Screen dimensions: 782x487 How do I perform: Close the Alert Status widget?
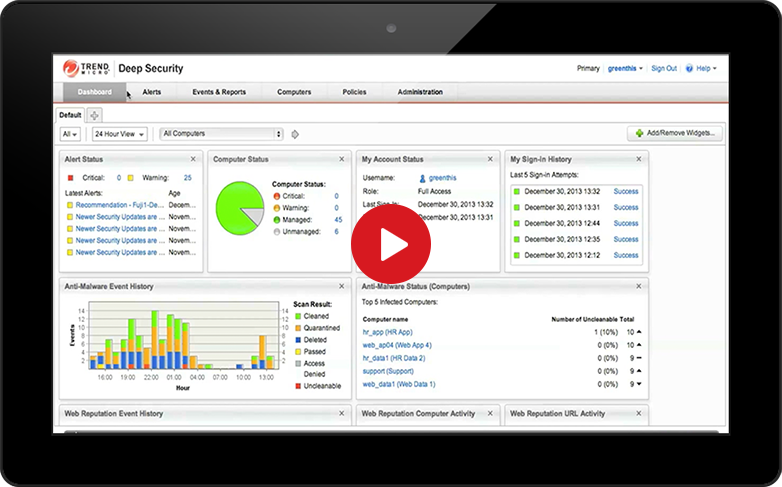tap(193, 159)
